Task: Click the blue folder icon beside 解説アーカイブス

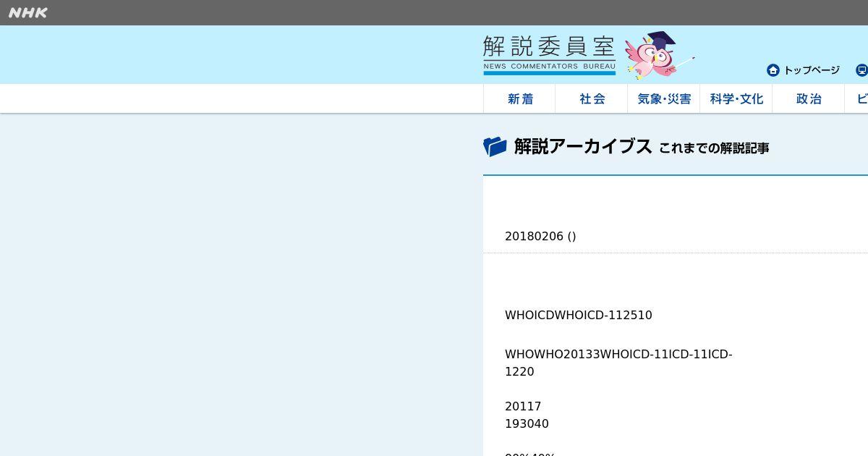Action: pyautogui.click(x=495, y=147)
